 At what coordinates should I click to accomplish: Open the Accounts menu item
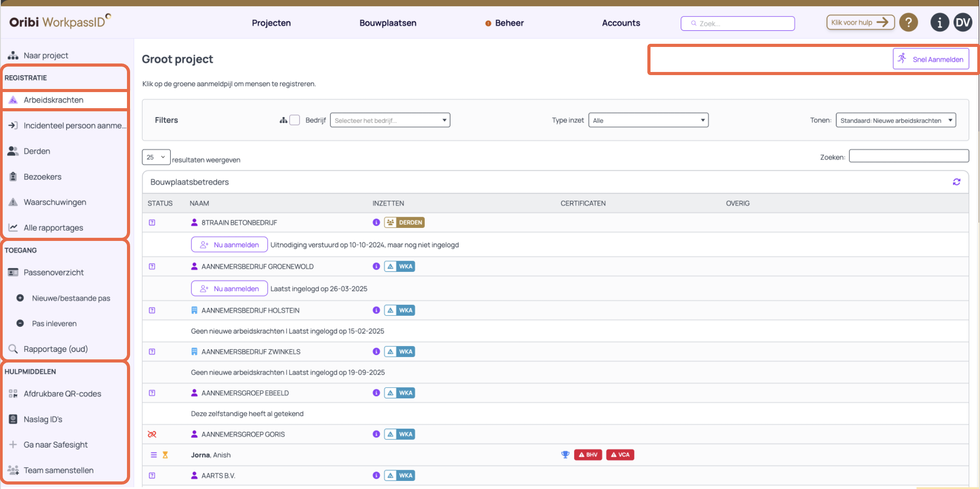621,23
